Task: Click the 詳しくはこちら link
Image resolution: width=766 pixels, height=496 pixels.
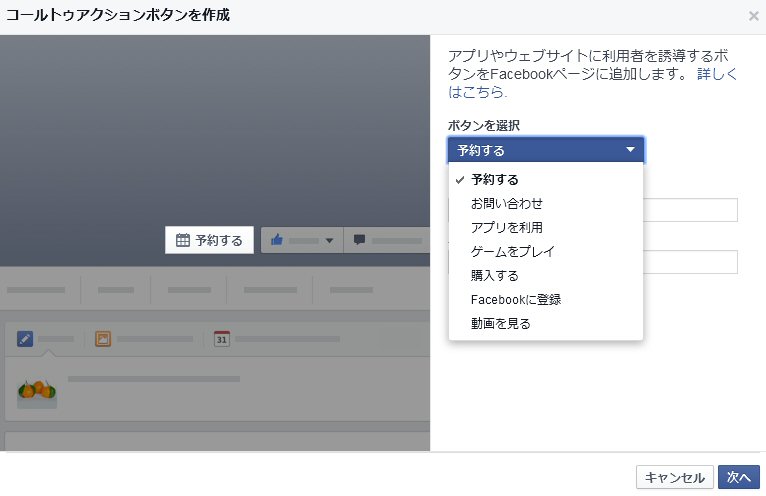Action: point(717,74)
